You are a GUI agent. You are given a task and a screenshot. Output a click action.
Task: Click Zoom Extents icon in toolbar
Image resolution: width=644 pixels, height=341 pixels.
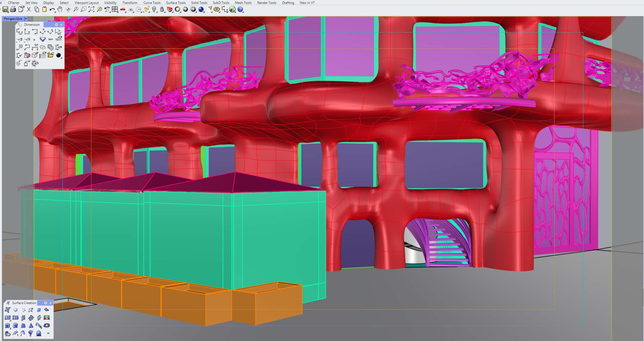[x=91, y=10]
